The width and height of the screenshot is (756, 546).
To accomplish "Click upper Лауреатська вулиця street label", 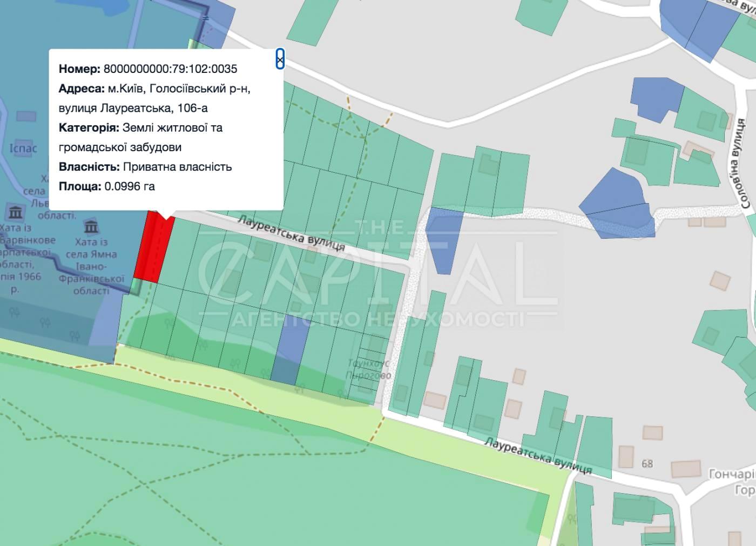I will (x=291, y=233).
